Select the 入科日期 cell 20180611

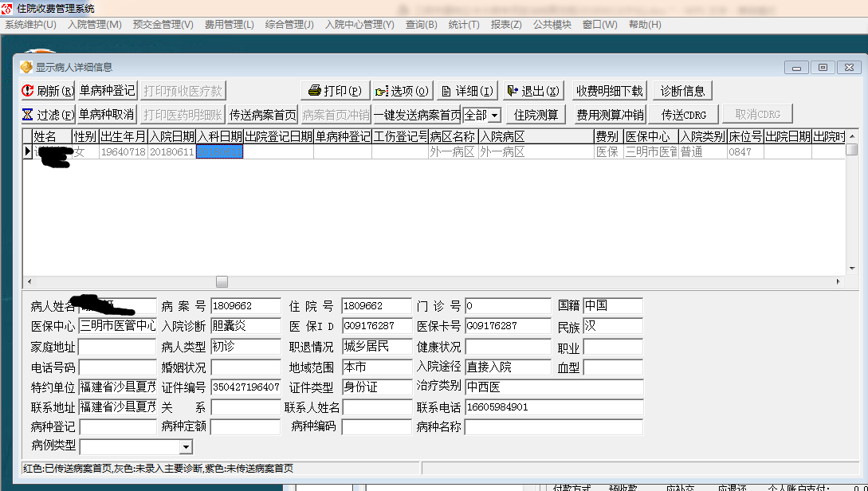pos(219,151)
